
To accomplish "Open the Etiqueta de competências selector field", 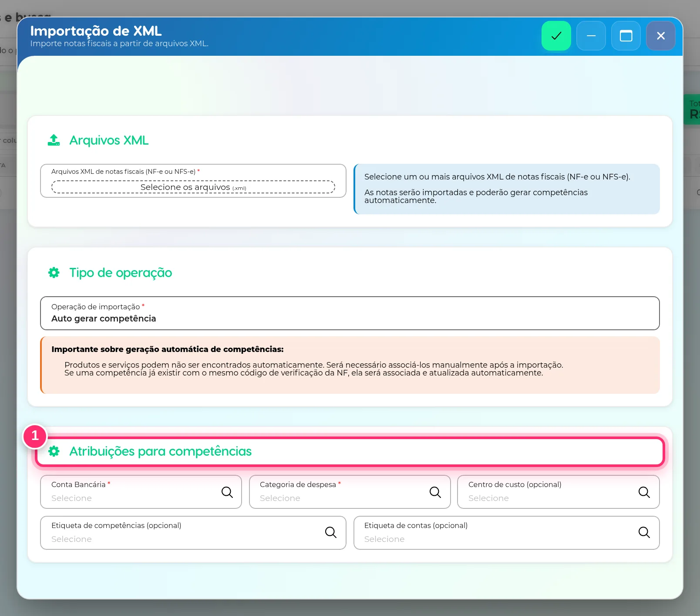I will coord(193,533).
